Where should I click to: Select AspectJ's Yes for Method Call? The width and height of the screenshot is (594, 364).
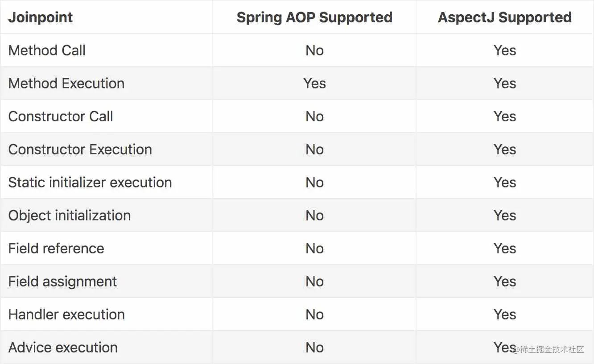[504, 50]
